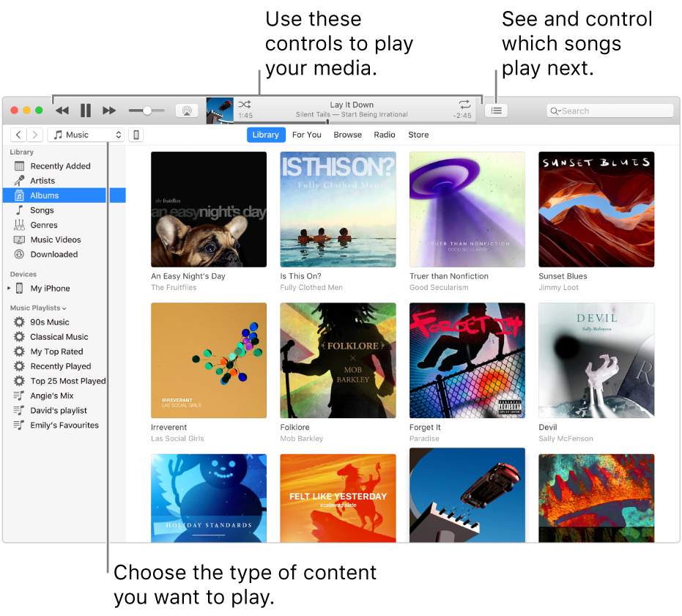Expand the My iPhone disclosure triangle
Image resolution: width=682 pixels, height=616 pixels.
click(x=9, y=288)
